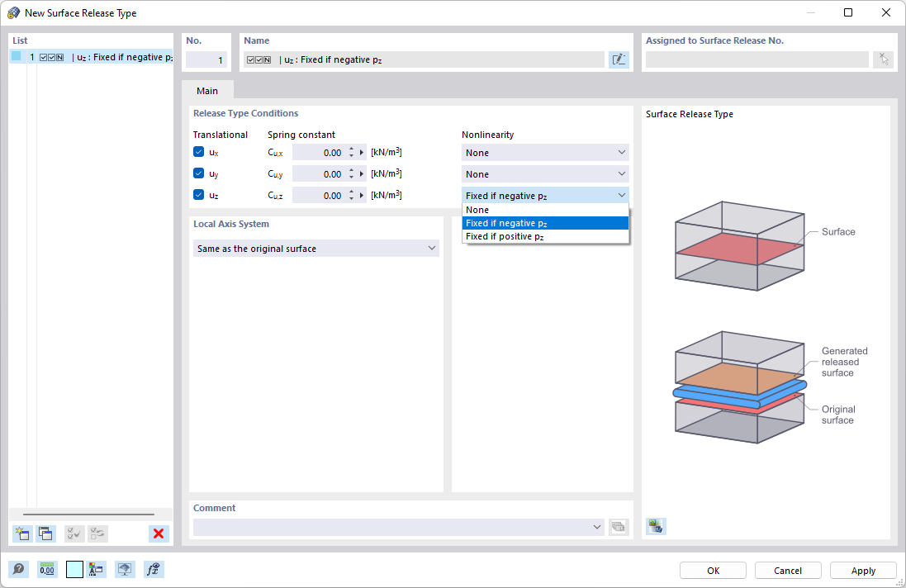
Task: Click the Apply button
Action: (x=863, y=570)
